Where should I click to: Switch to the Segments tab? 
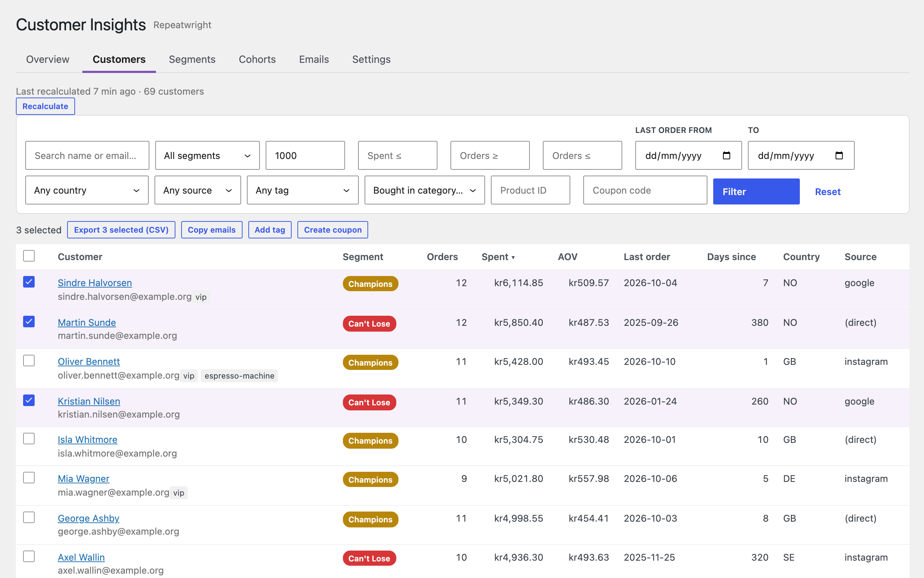pyautogui.click(x=192, y=59)
